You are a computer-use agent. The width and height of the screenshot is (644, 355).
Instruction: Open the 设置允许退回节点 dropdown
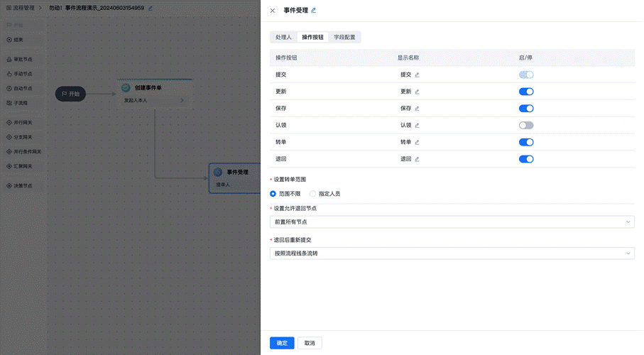pyautogui.click(x=452, y=222)
